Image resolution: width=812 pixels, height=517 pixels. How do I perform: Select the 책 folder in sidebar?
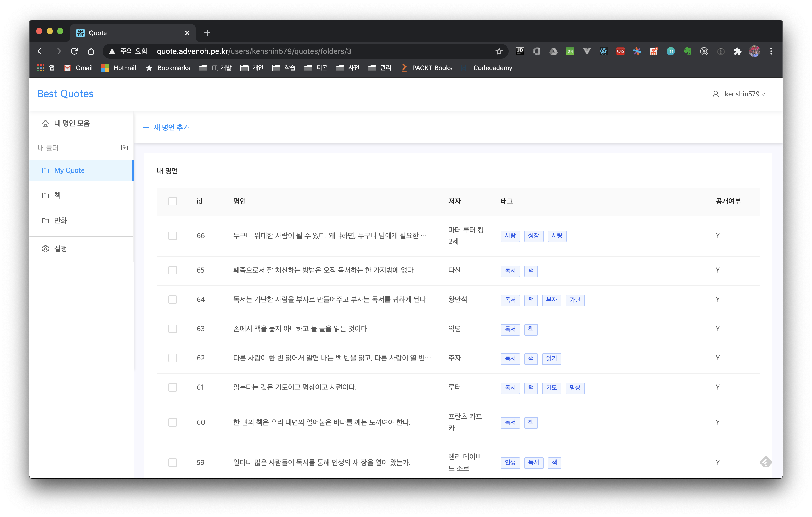coord(57,196)
